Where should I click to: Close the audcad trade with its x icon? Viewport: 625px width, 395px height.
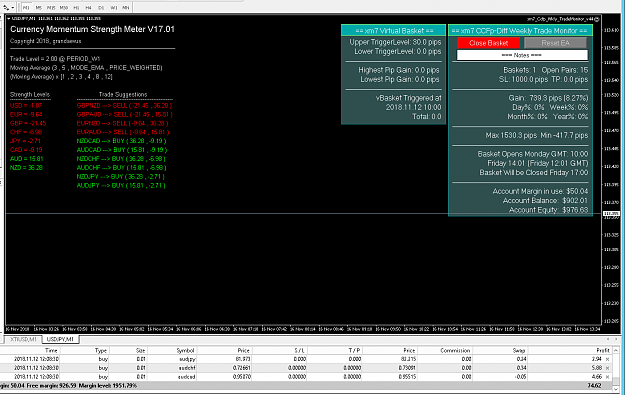[607, 377]
